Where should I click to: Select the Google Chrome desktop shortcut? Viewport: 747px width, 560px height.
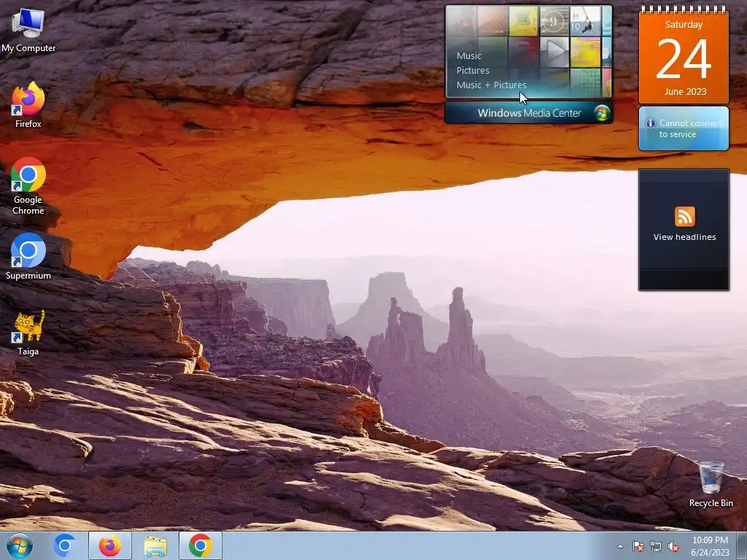28,186
